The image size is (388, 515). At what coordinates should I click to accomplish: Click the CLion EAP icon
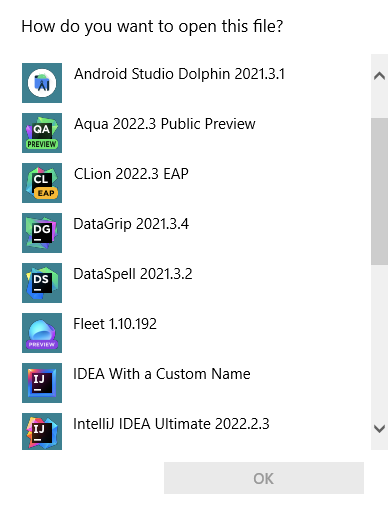pyautogui.click(x=42, y=183)
